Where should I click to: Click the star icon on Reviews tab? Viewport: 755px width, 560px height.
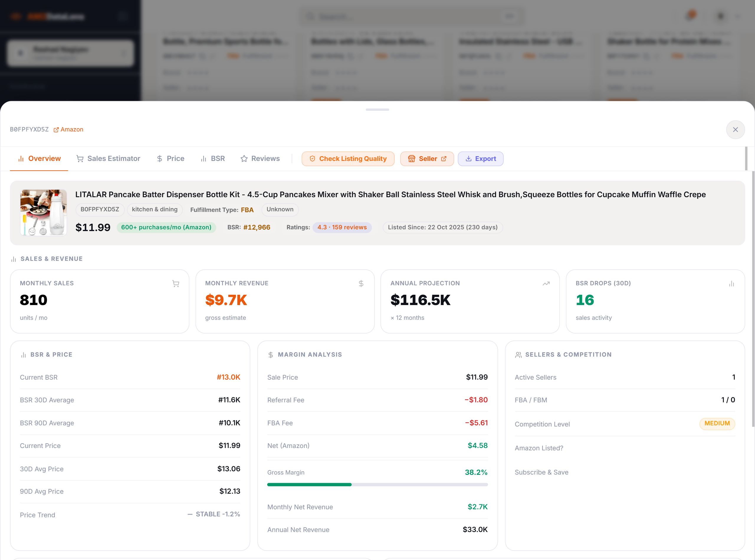tap(244, 159)
